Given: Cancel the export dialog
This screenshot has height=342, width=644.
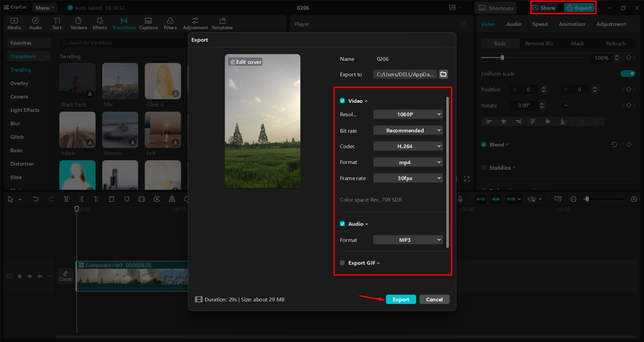Looking at the screenshot, I should click(434, 299).
